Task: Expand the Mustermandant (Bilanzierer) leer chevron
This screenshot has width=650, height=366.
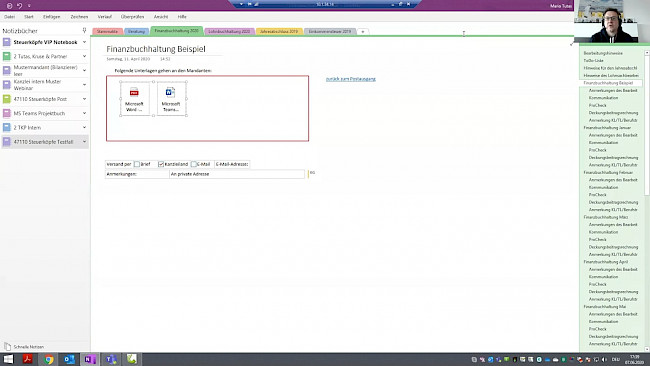Action: pos(84,70)
